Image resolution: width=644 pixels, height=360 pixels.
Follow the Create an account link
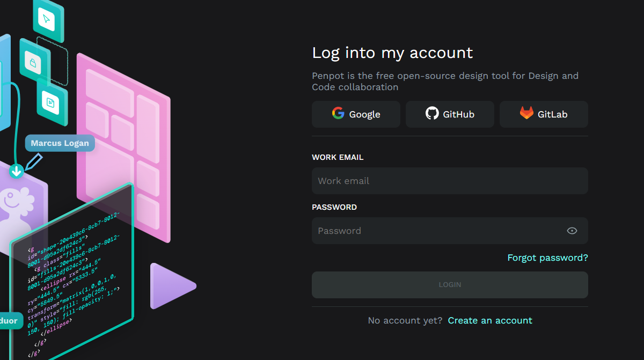pos(490,320)
